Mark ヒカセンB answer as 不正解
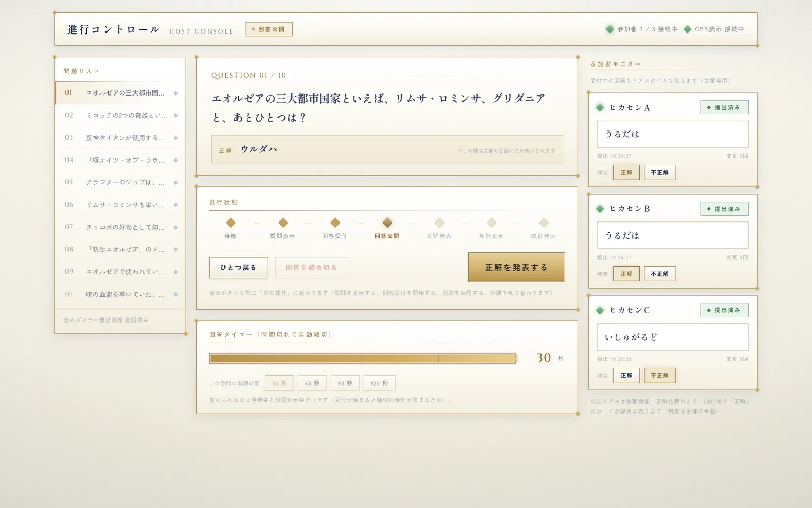The width and height of the screenshot is (812, 508). coord(660,274)
